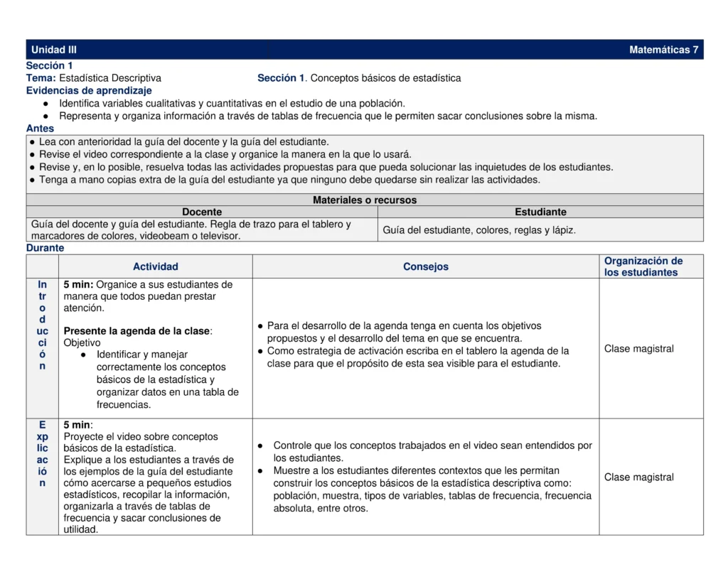
Task: Click the 'Antes' section heading
Action: (40, 129)
